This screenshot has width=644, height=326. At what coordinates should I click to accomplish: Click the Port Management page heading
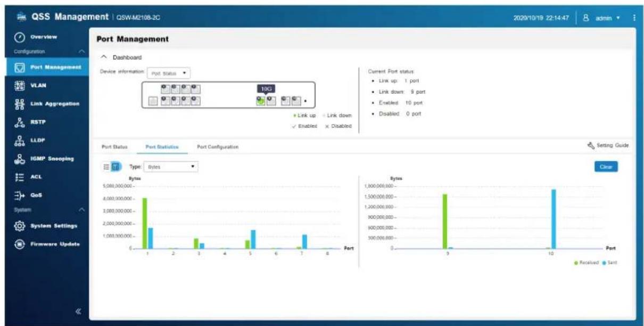point(131,39)
